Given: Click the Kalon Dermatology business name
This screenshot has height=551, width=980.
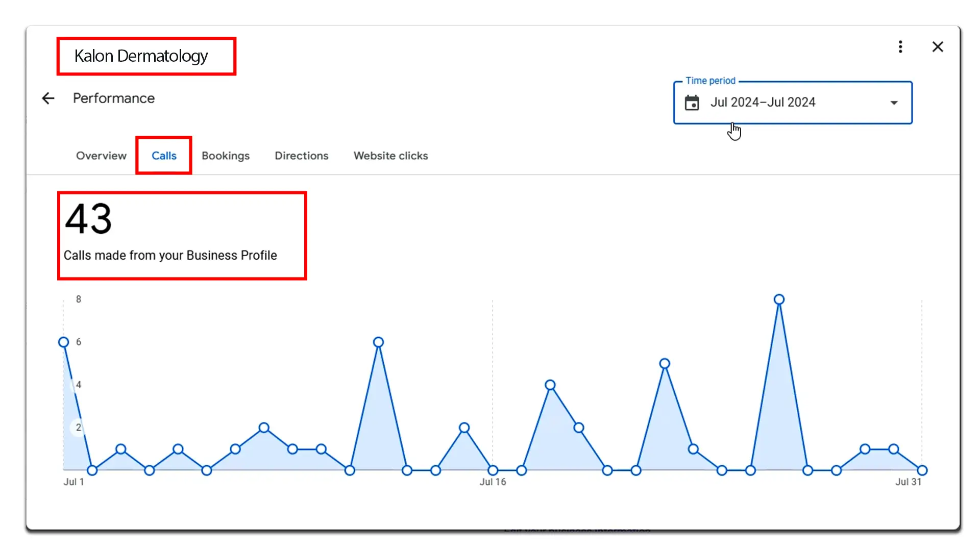Looking at the screenshot, I should 141,56.
